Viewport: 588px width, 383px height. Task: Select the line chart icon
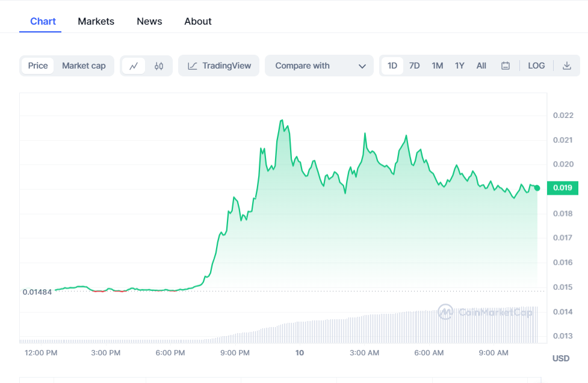pyautogui.click(x=135, y=66)
